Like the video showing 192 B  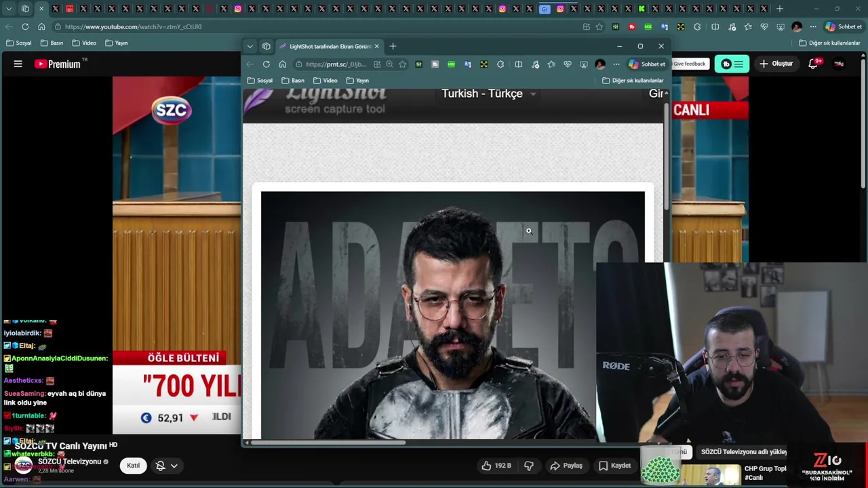click(x=496, y=466)
